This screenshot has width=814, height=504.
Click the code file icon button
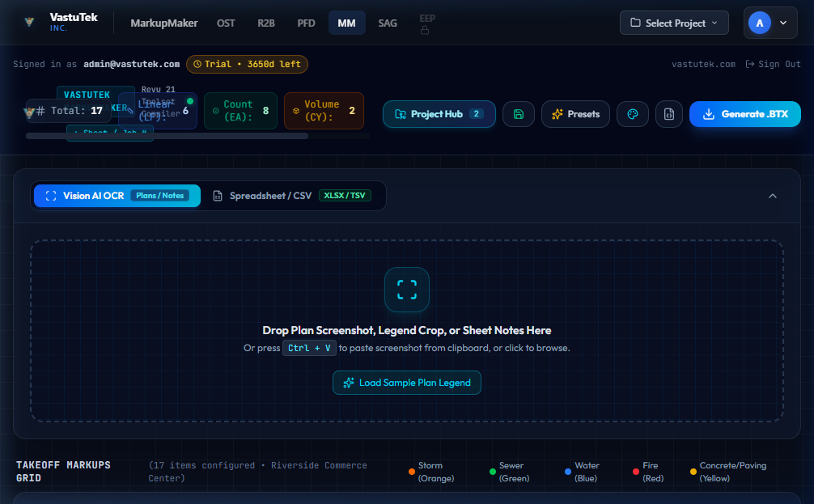(x=668, y=114)
